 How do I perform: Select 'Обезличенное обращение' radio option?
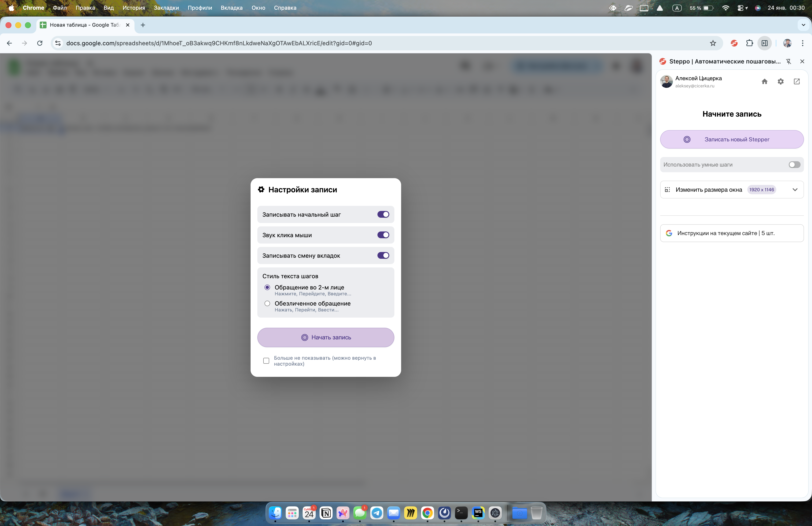pos(267,303)
